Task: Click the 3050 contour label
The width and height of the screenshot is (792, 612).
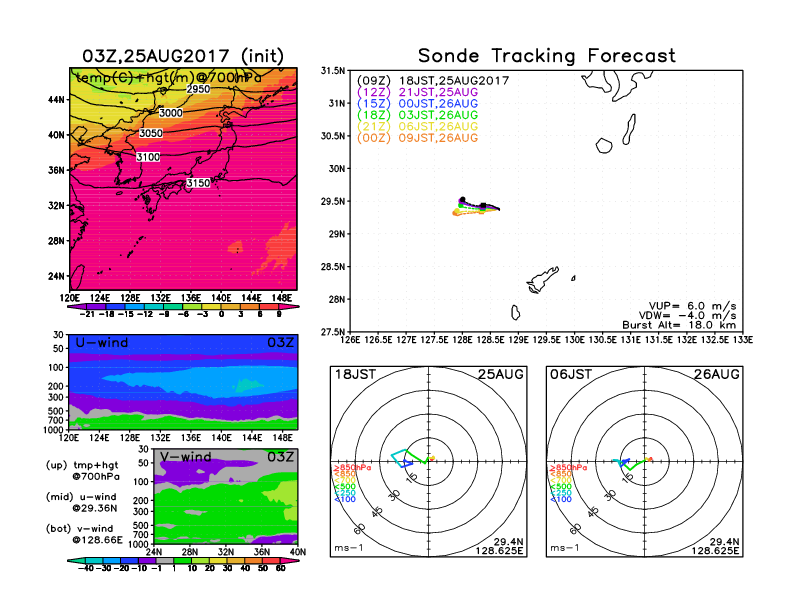Action: coord(151,133)
